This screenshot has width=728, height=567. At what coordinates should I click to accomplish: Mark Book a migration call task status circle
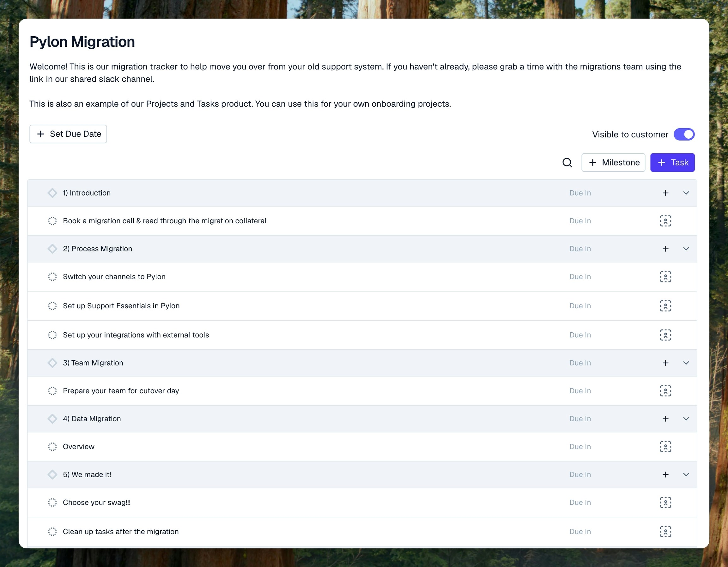point(52,221)
